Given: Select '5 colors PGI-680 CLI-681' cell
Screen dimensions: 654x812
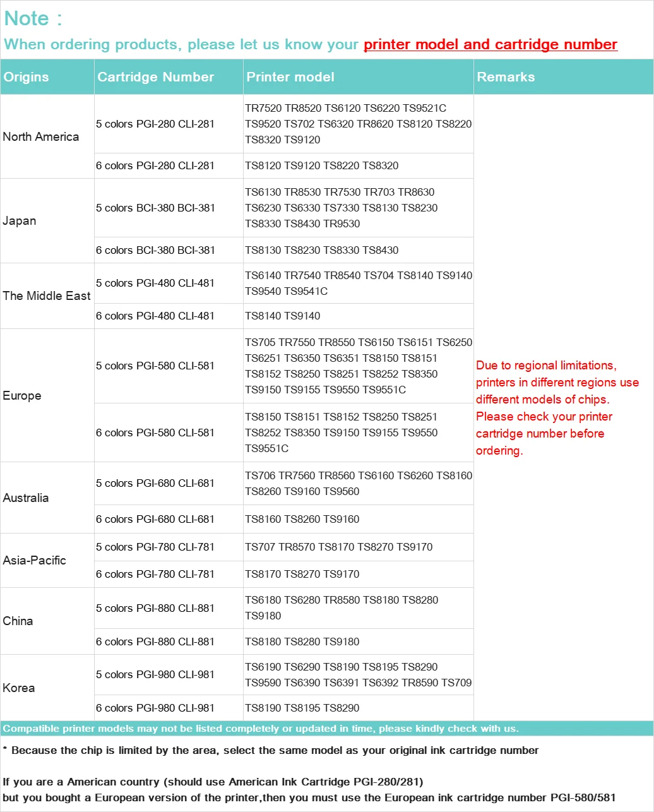Looking at the screenshot, I should tap(169, 483).
